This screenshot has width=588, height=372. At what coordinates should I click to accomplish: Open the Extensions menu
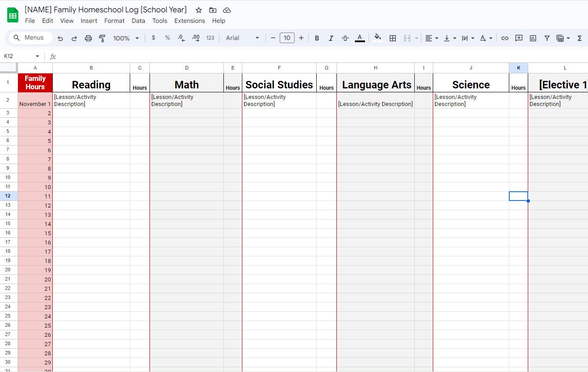190,21
